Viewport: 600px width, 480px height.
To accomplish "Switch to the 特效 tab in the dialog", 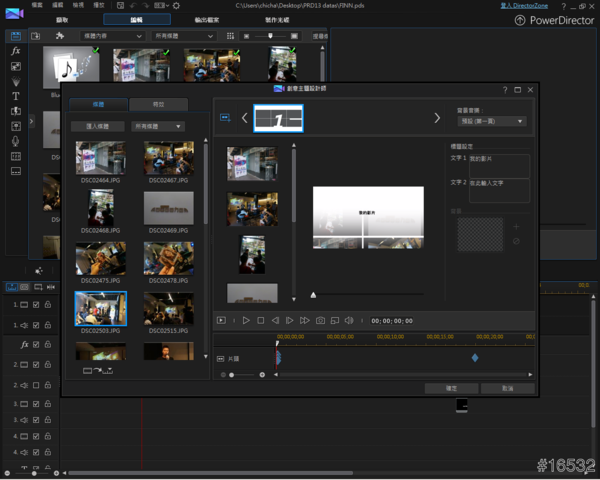I will (x=159, y=104).
